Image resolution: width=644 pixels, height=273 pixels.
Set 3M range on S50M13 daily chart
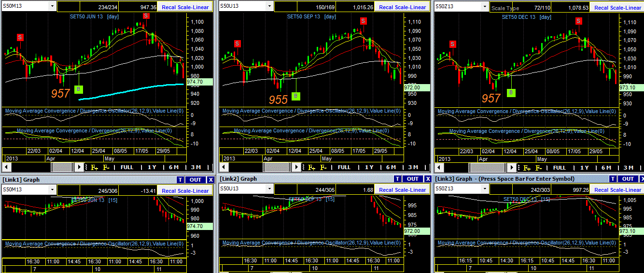(x=196, y=167)
